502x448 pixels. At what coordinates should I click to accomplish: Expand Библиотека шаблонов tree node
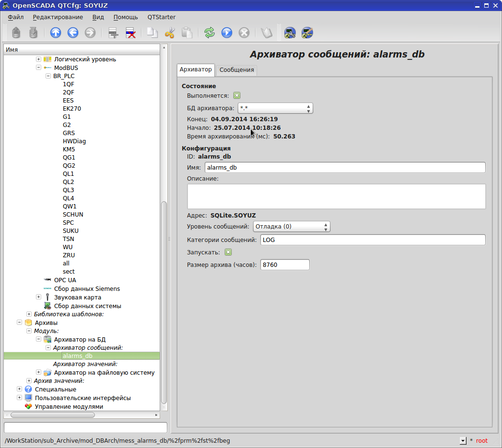(x=29, y=314)
